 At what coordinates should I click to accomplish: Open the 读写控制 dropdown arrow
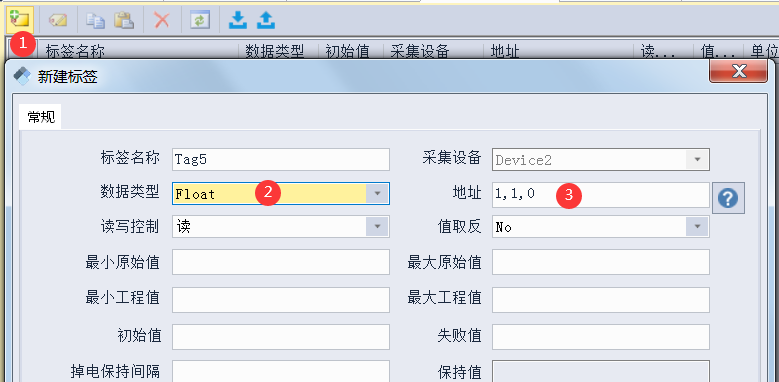(377, 227)
